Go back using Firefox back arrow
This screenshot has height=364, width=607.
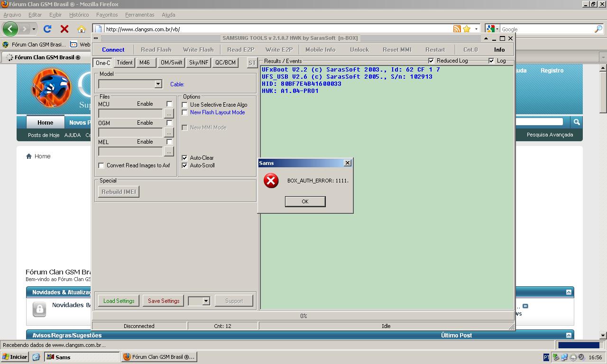coord(10,29)
